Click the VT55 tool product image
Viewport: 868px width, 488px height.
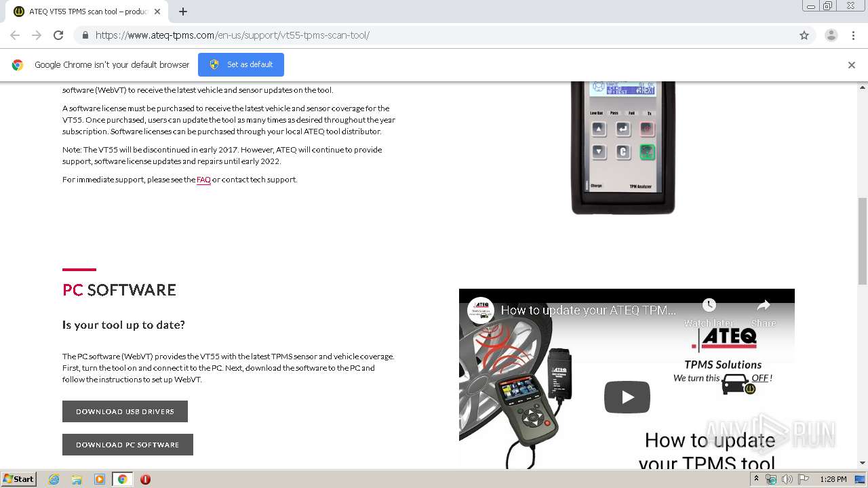point(623,147)
